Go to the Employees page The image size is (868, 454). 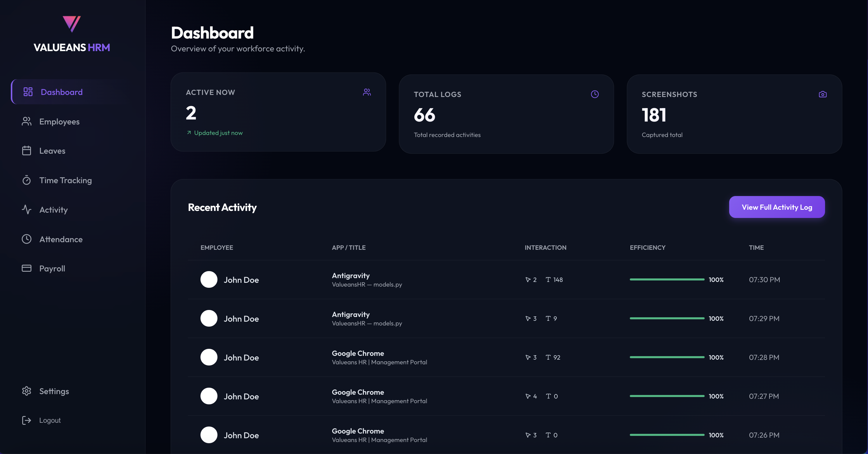(x=59, y=122)
